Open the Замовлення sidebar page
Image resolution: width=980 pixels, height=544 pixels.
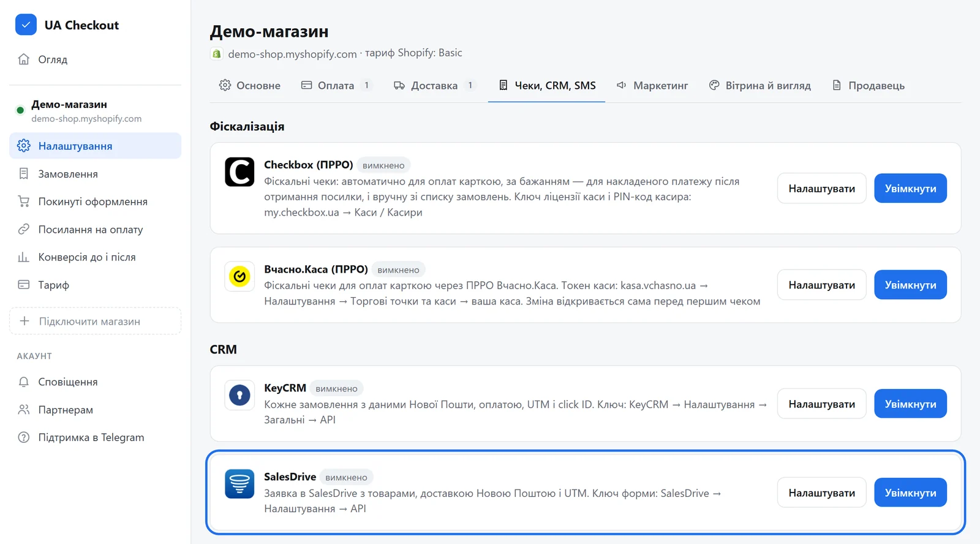(x=95, y=174)
